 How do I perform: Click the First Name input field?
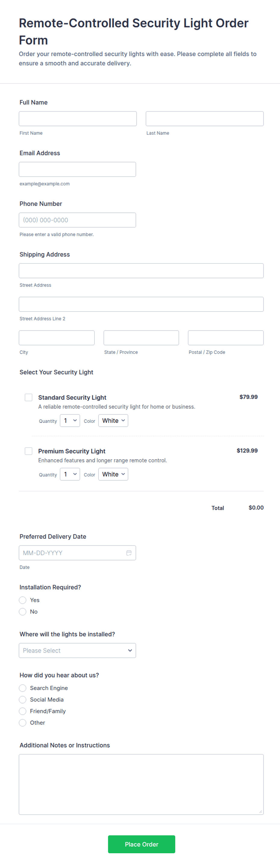click(x=78, y=119)
